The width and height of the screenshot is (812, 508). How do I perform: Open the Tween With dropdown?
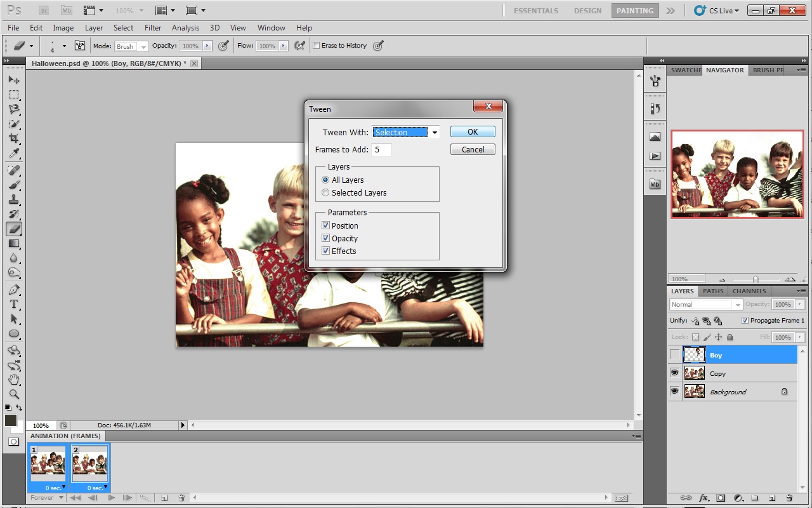(x=406, y=132)
